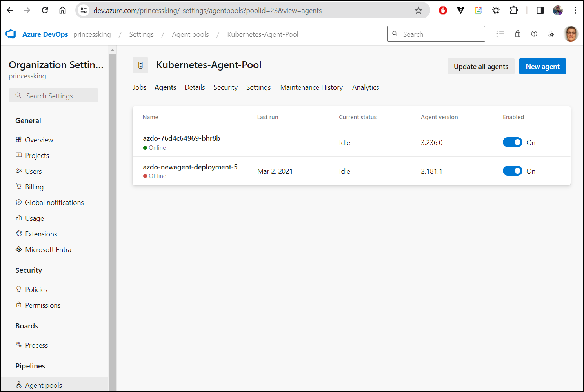View the Maintenance History tab
Viewport: 584px width, 392px height.
point(311,87)
